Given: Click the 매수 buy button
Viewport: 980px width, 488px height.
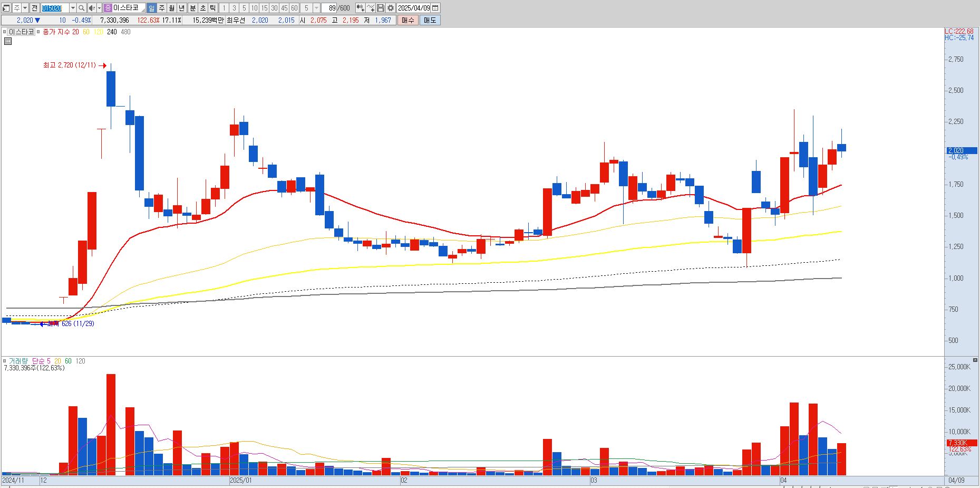Looking at the screenshot, I should coord(407,20).
